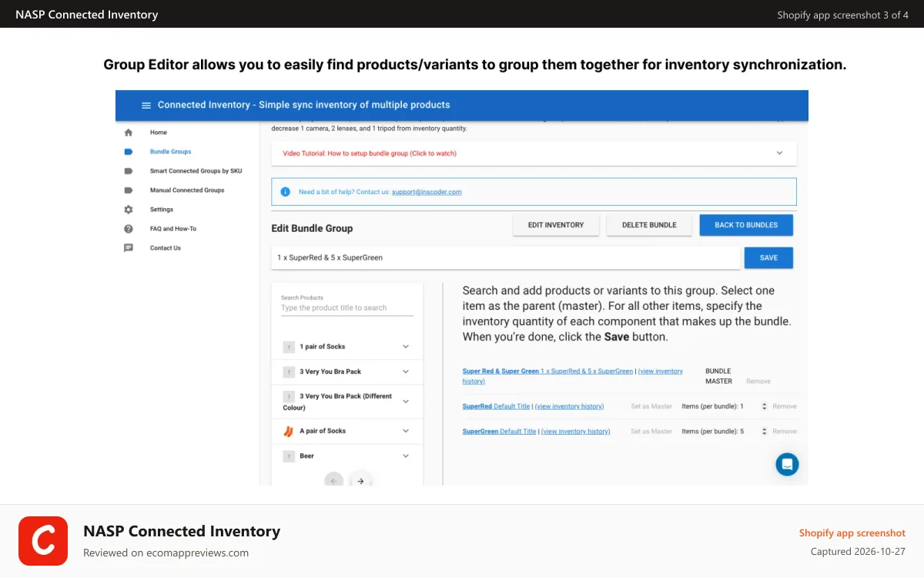The width and height of the screenshot is (924, 578).
Task: Click the Contact Us chat icon
Action: [129, 248]
